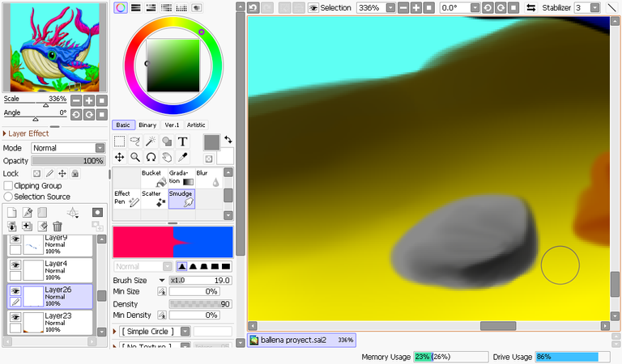Select the Shape tool
This screenshot has height=364, width=622.
coord(167,142)
